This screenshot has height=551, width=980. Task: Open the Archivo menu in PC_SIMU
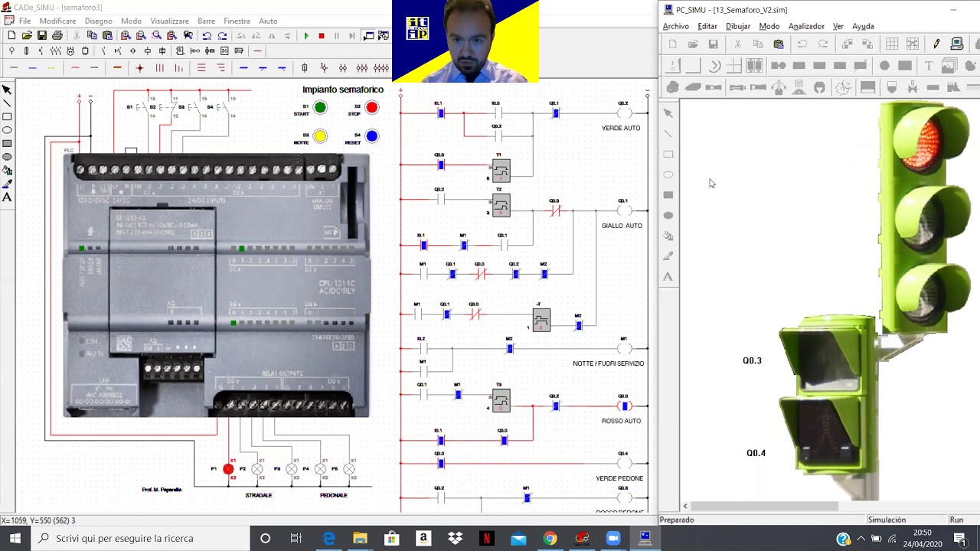[x=676, y=26]
